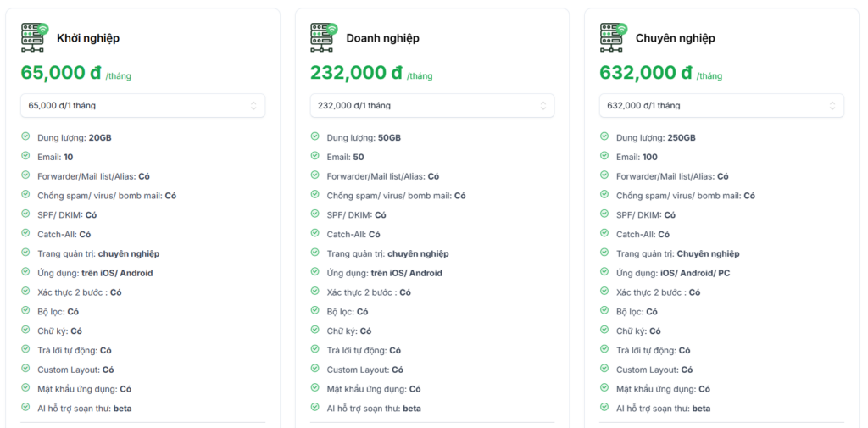This screenshot has width=868, height=428.
Task: Click the checkmark beside Catch-All in Doanh nghiệp plan
Action: pyautogui.click(x=315, y=234)
